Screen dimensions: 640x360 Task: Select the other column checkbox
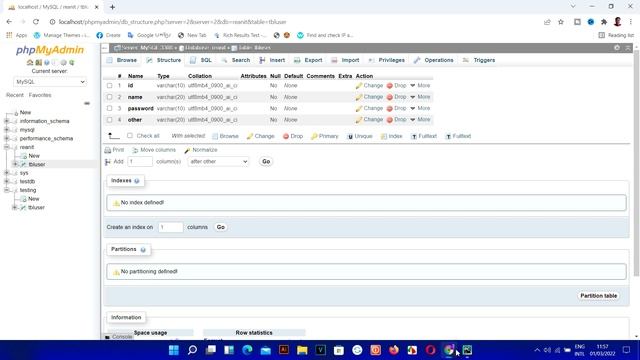click(x=109, y=120)
